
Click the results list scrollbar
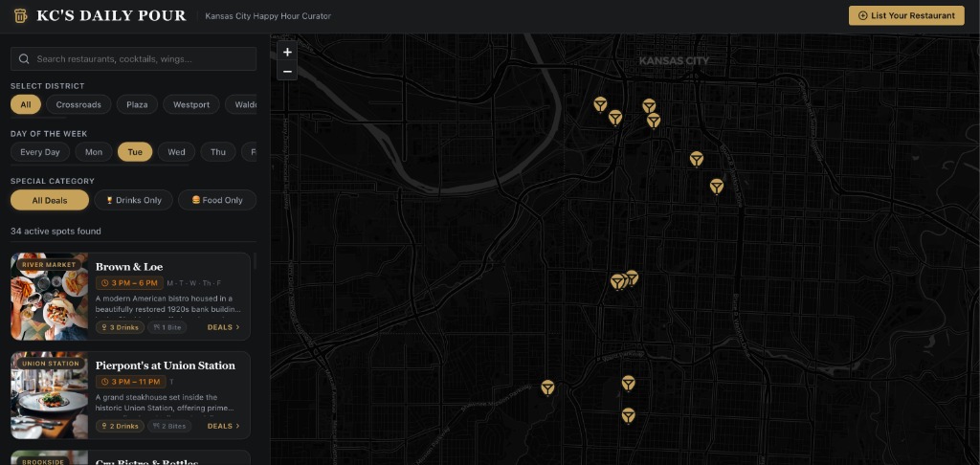(255, 261)
